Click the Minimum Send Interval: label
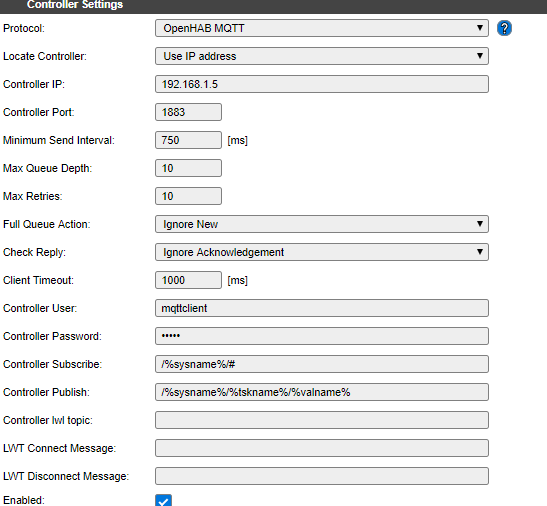Screen dimensions: 547x506 [x=59, y=140]
